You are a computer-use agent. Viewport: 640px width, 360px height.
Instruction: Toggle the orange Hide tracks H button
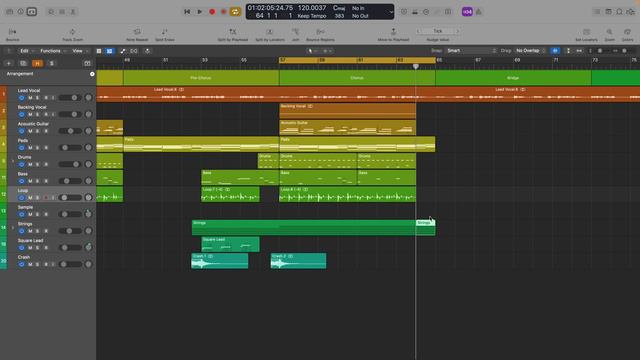pos(37,63)
